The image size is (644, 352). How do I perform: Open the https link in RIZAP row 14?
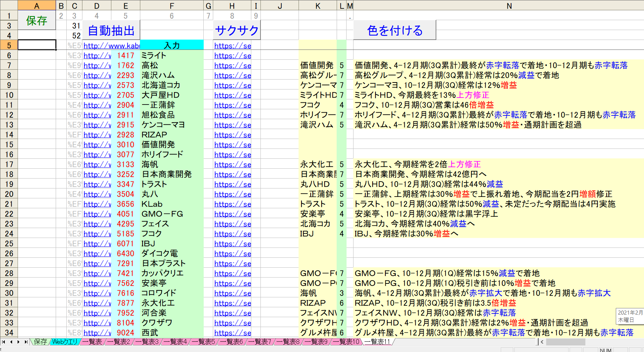(233, 135)
